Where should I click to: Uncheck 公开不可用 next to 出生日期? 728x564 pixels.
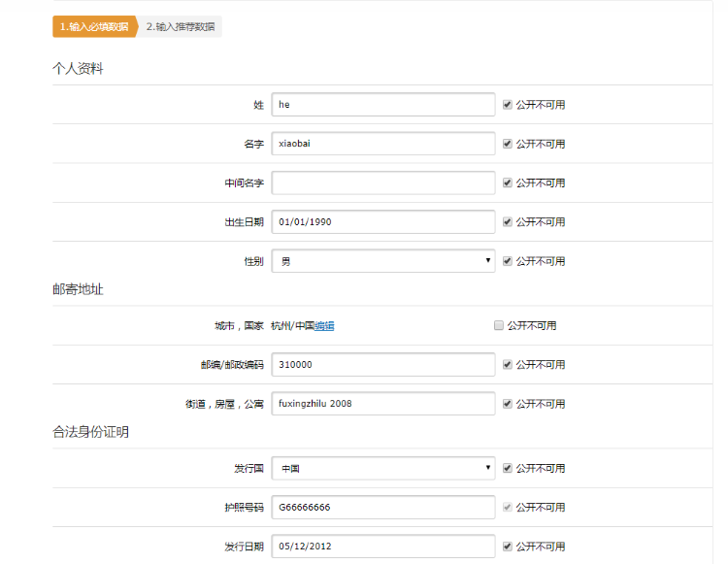click(x=508, y=222)
